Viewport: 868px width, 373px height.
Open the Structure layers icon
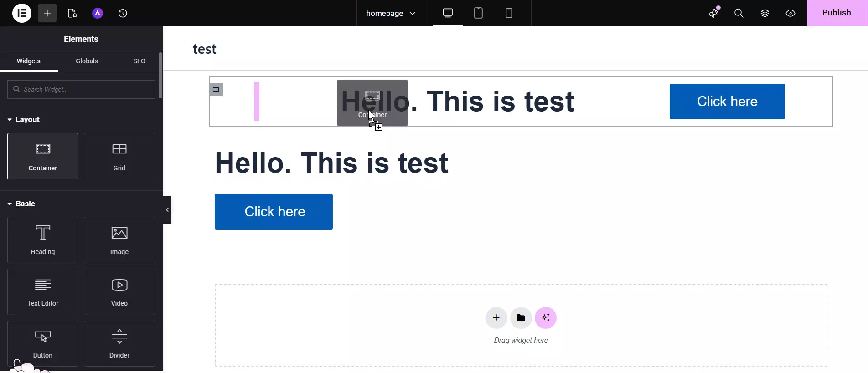(765, 13)
